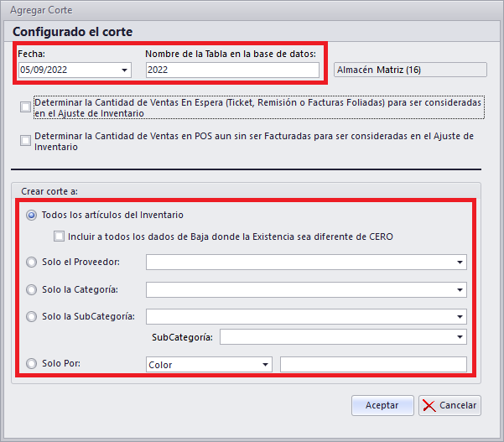This screenshot has height=442, width=504.
Task: Click the empty text field next to Color
Action: pos(373,364)
